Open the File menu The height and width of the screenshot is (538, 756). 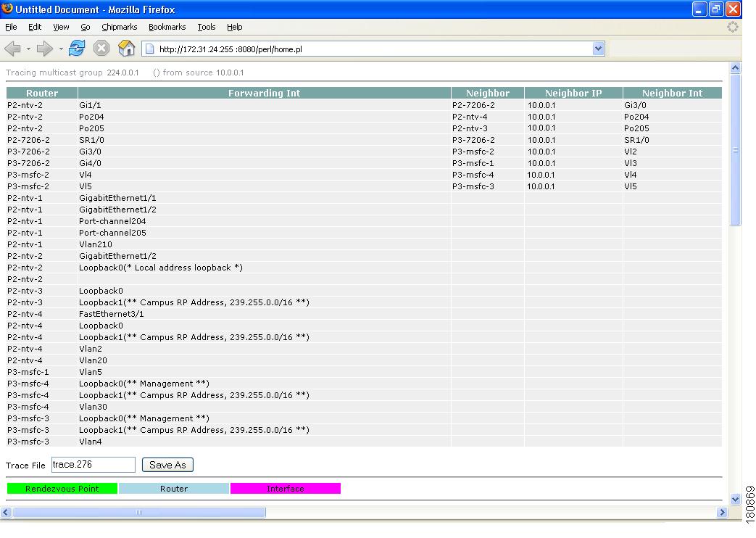click(x=11, y=27)
